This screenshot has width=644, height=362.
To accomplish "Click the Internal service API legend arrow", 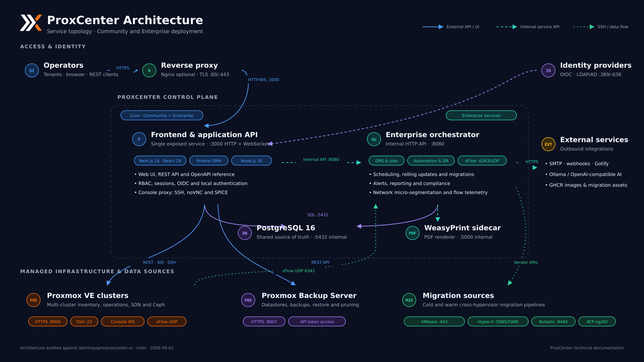I will [x=507, y=27].
